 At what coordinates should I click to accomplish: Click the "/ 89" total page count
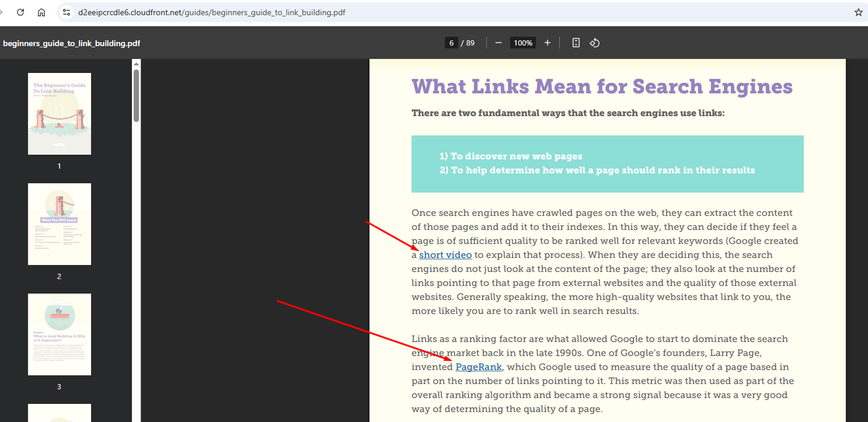point(468,43)
